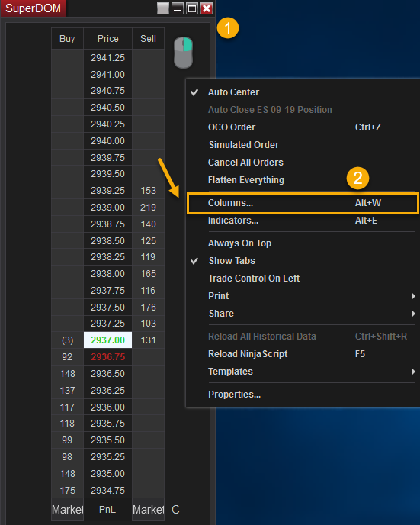
Task: Choose Cancel All Orders
Action: [x=245, y=163]
